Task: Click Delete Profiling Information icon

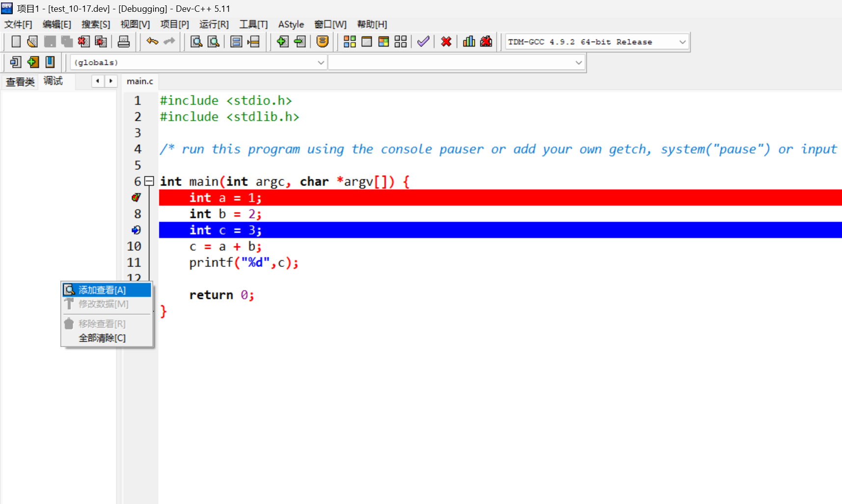Action: tap(486, 42)
